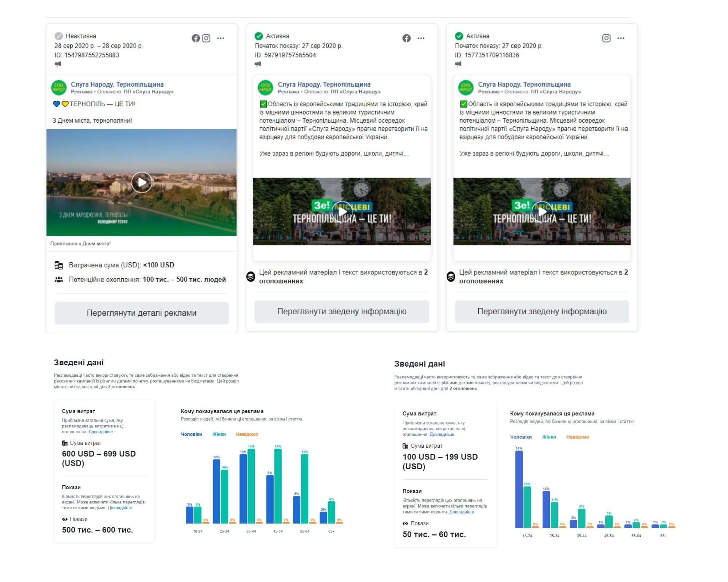728x582 pixels.
Task: Click the 16% men 25-34 bar
Action: 546,509
